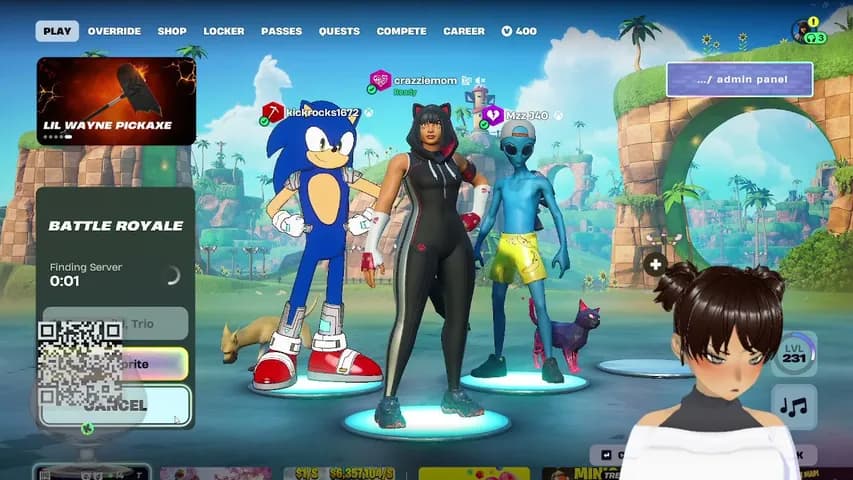Open the PLAY tab
This screenshot has height=480, width=853.
57,31
